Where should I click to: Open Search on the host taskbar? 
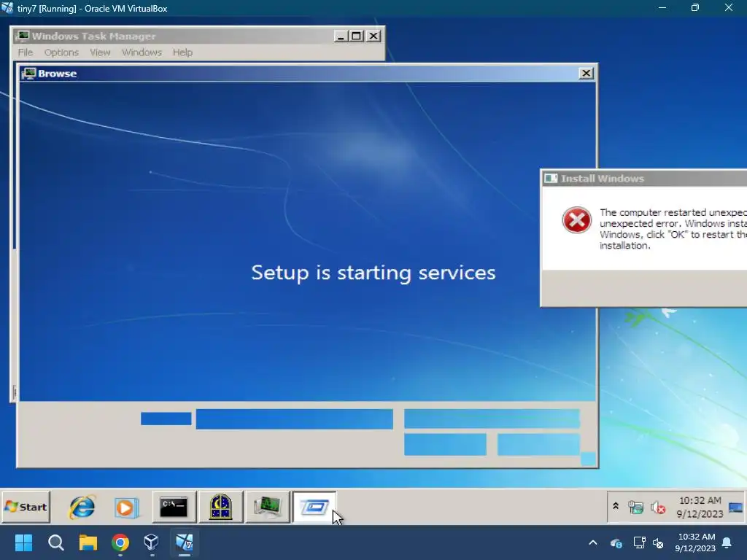pos(55,542)
